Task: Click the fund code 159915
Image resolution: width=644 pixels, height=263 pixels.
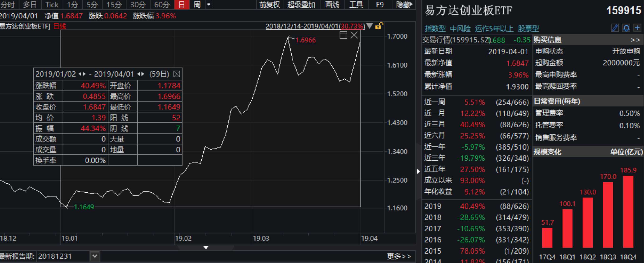Action: pos(624,10)
